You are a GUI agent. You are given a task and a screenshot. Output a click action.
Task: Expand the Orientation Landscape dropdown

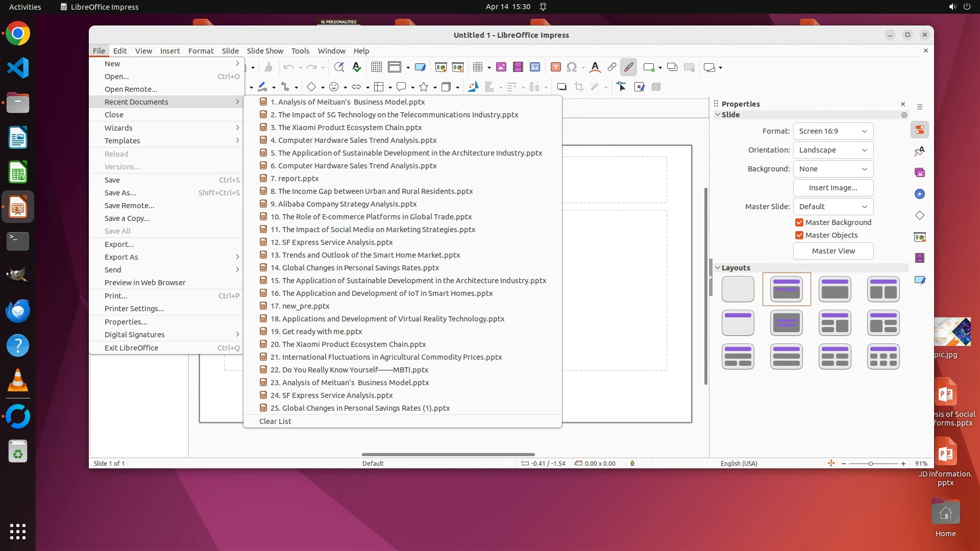point(833,150)
